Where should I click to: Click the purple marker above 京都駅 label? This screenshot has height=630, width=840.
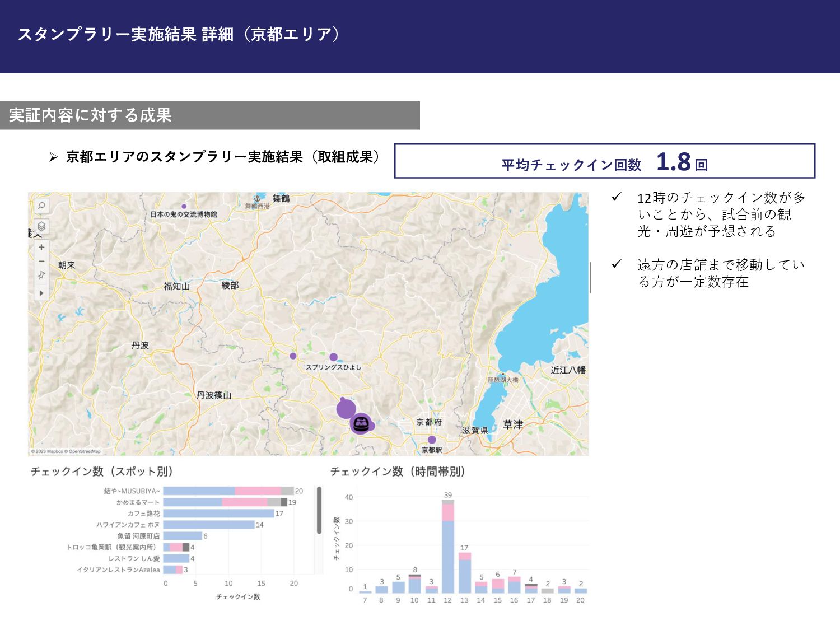coord(432,440)
